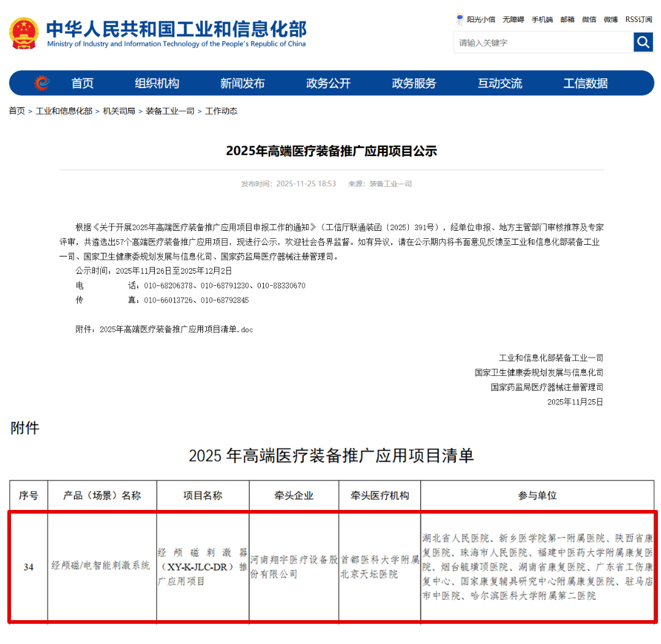
Task: Focus the 请输入关键字 search field
Action: tap(543, 43)
